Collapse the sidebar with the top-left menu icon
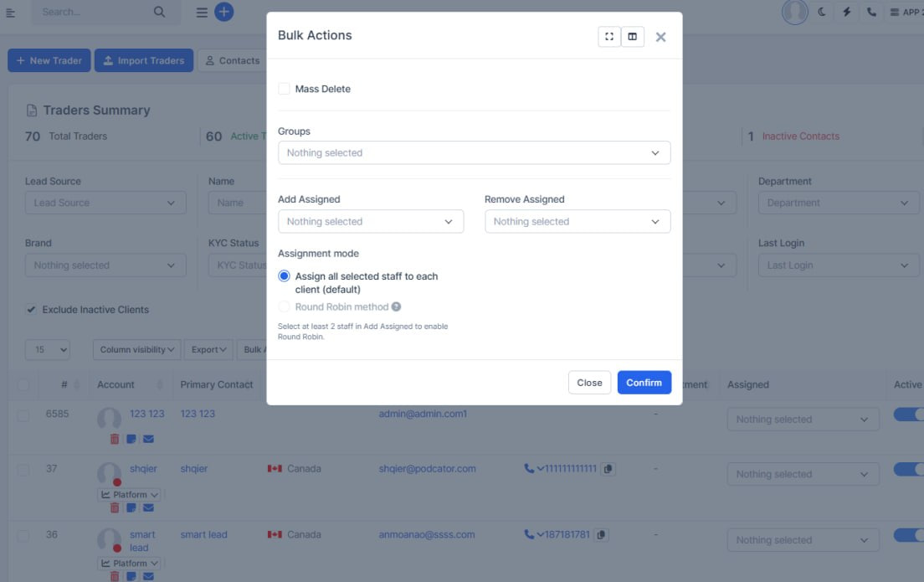This screenshot has width=924, height=582. (x=11, y=13)
